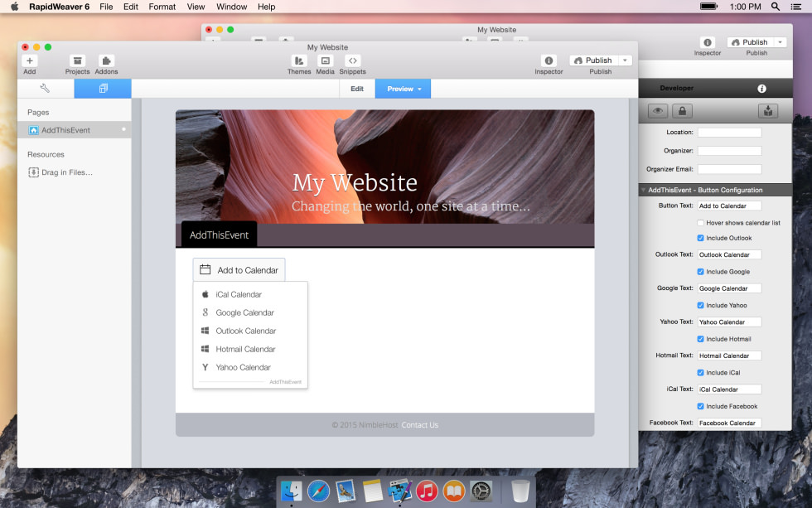
Task: Uncheck Include Hotmail checkbox
Action: pyautogui.click(x=701, y=339)
